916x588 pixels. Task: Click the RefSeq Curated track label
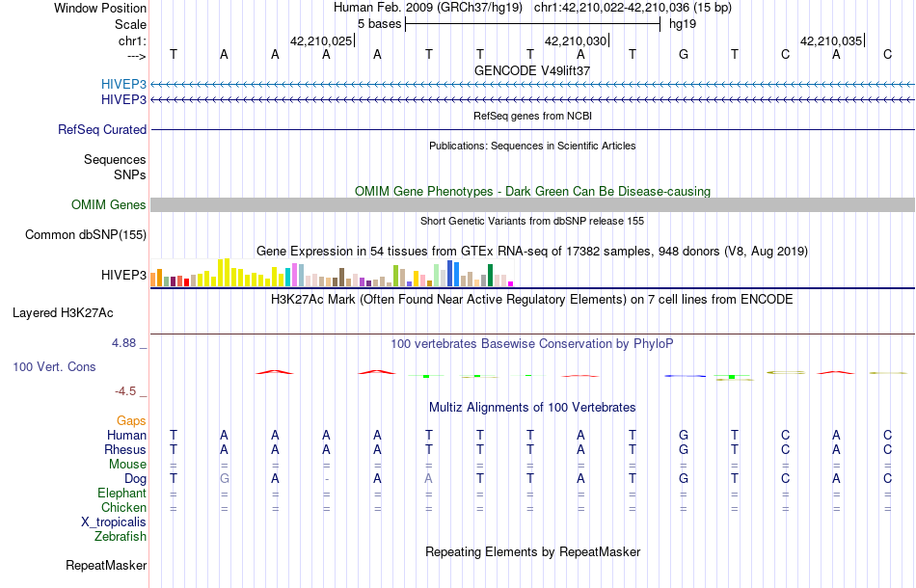102,129
